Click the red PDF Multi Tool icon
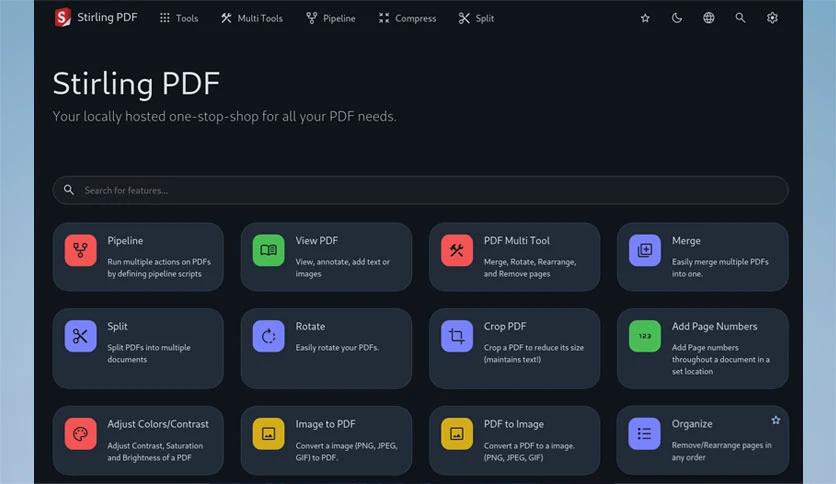This screenshot has width=836, height=484. point(457,250)
